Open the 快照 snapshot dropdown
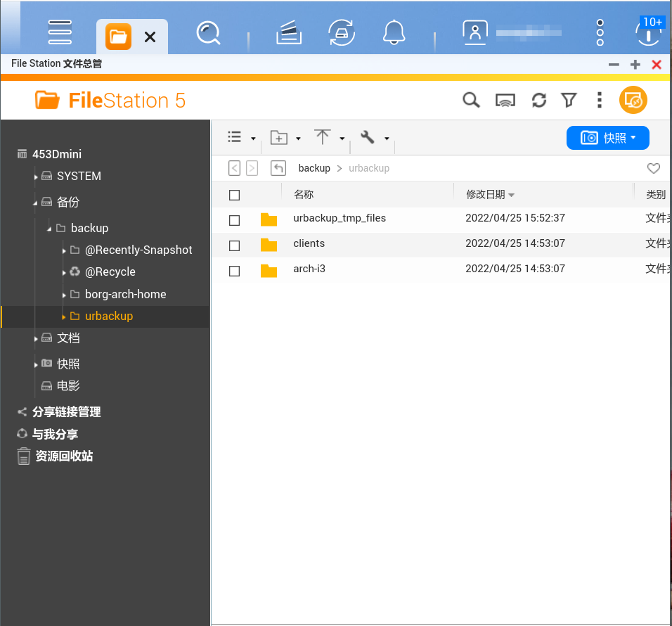The height and width of the screenshot is (626, 672). click(x=607, y=138)
